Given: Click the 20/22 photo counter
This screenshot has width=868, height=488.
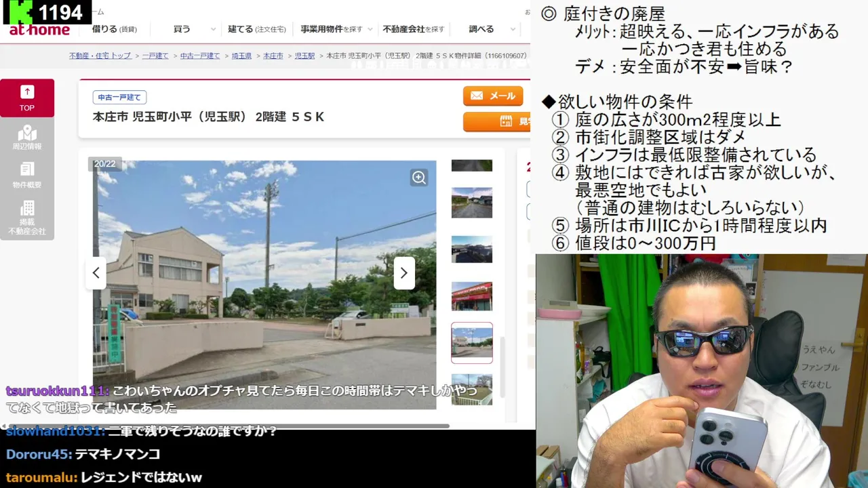Looking at the screenshot, I should point(104,164).
